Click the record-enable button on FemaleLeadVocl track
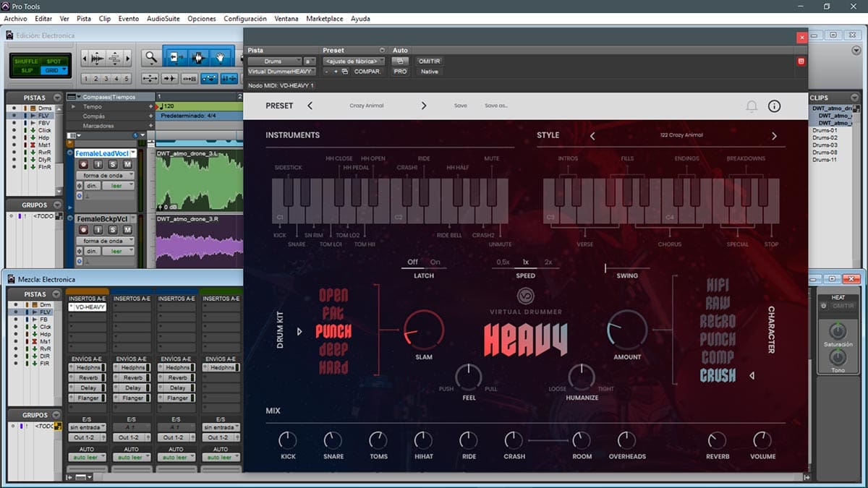 pos(83,165)
